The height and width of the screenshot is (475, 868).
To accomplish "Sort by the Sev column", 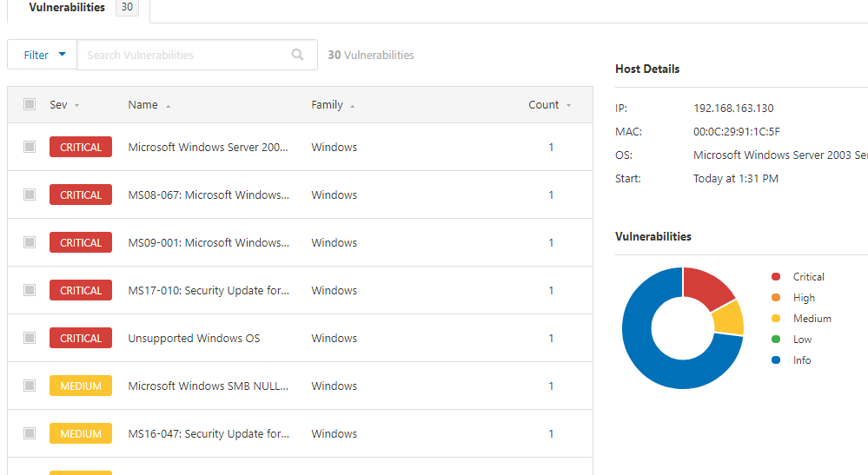I will (x=64, y=104).
